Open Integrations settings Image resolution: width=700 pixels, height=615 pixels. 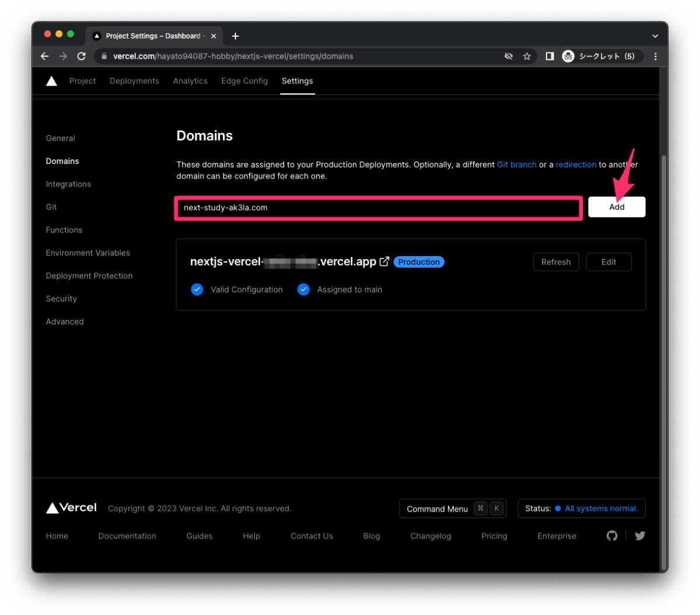(x=68, y=184)
